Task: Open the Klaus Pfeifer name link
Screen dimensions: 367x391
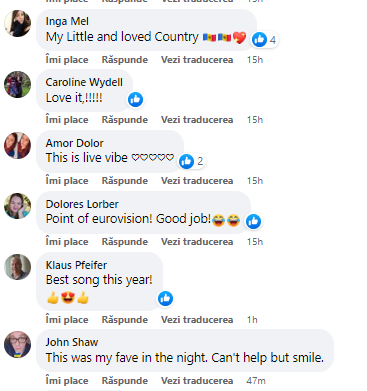Action: point(76,265)
